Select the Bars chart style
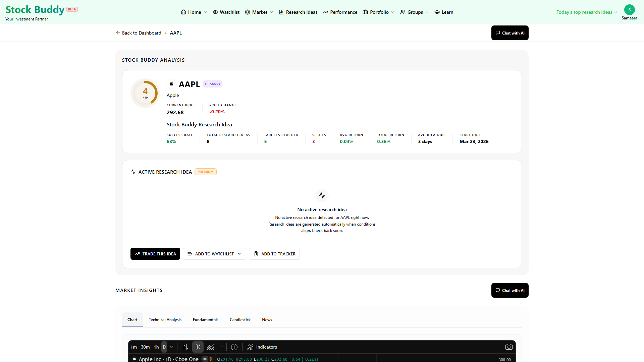The image size is (644, 362). coord(185,347)
